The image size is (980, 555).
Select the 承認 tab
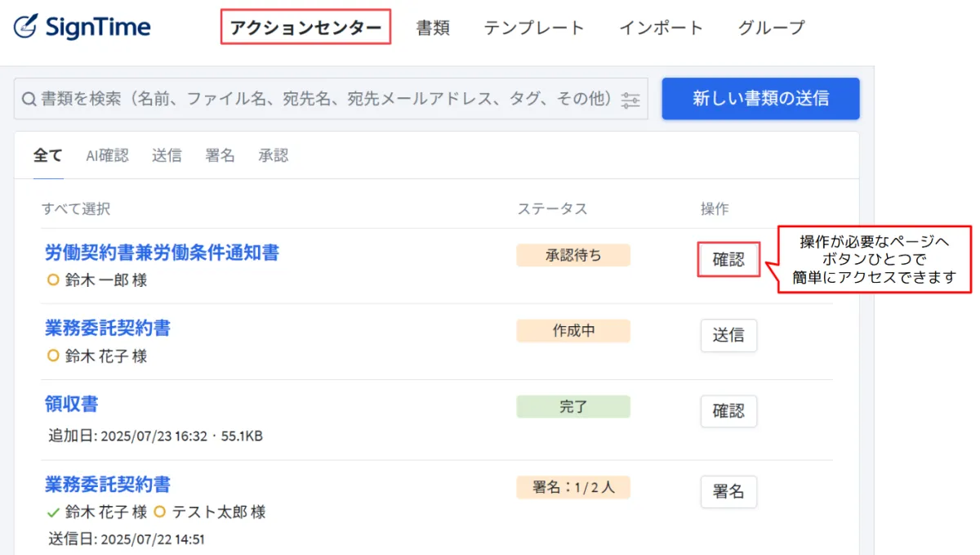click(x=274, y=155)
